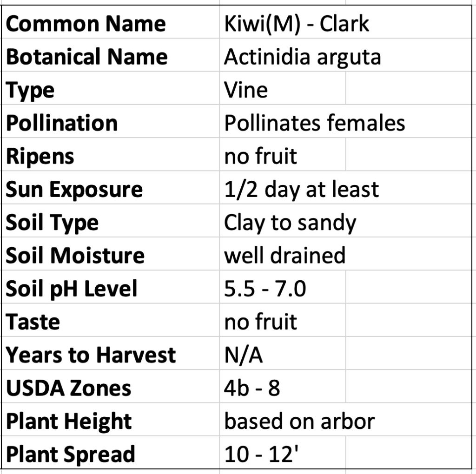This screenshot has width=476, height=474.
Task: Click the '10 - 12'' plant spread cell
Action: tap(261, 454)
